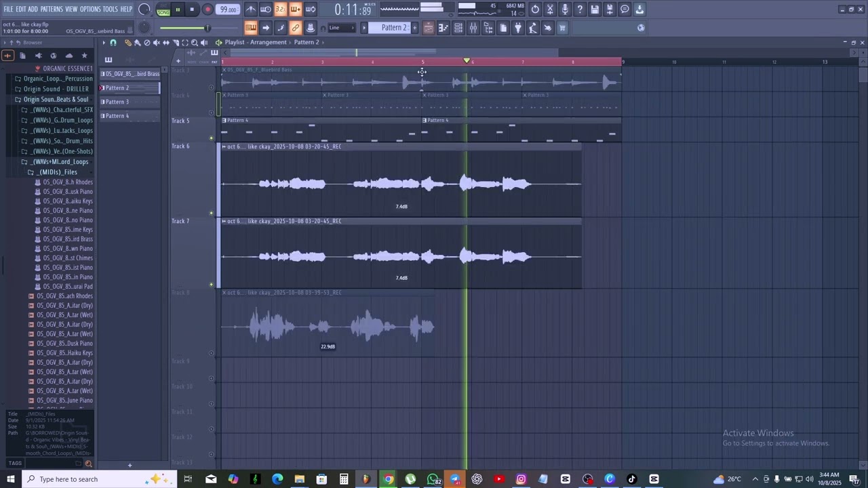Expand Origin Sound - DRILLER folder
Viewport: 868px width, 488px height.
(56, 89)
